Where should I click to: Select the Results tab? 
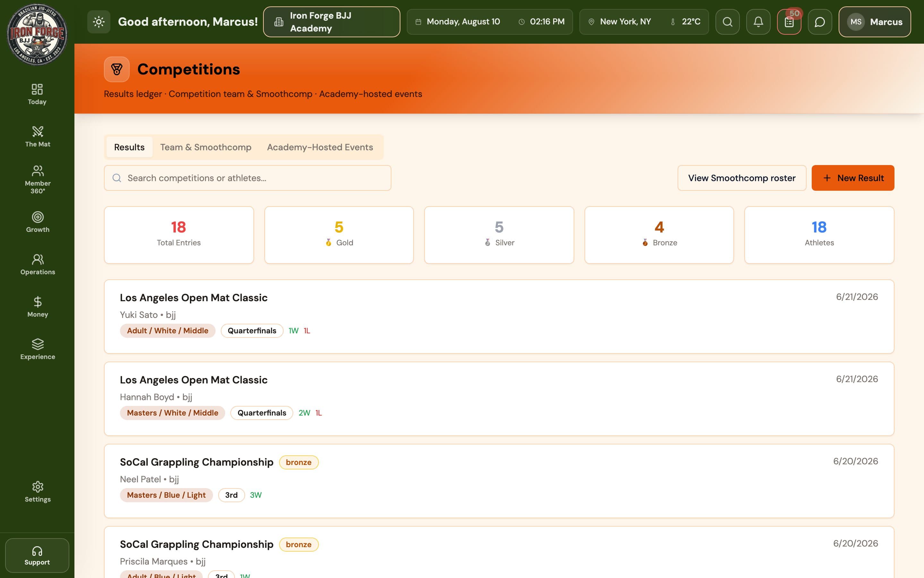click(x=129, y=147)
